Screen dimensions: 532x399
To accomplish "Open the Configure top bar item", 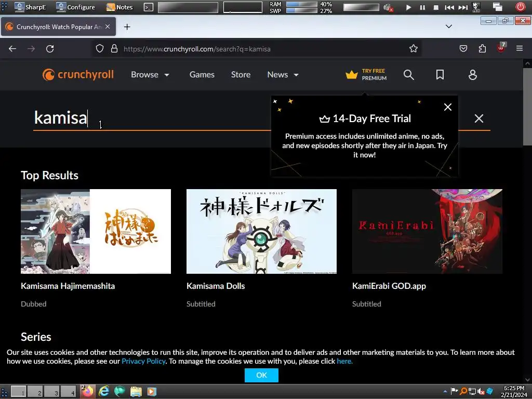I will [76, 7].
